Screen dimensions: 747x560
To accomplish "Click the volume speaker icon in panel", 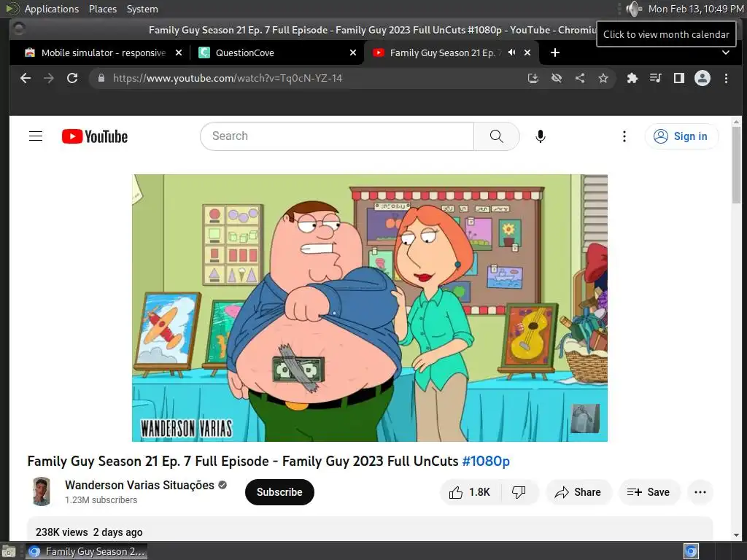I will pos(634,9).
